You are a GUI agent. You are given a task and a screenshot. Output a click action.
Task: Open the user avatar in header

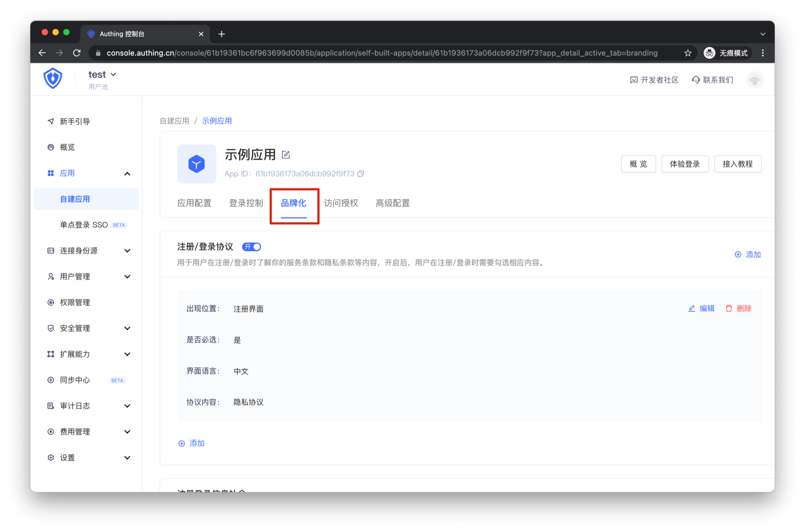point(754,80)
